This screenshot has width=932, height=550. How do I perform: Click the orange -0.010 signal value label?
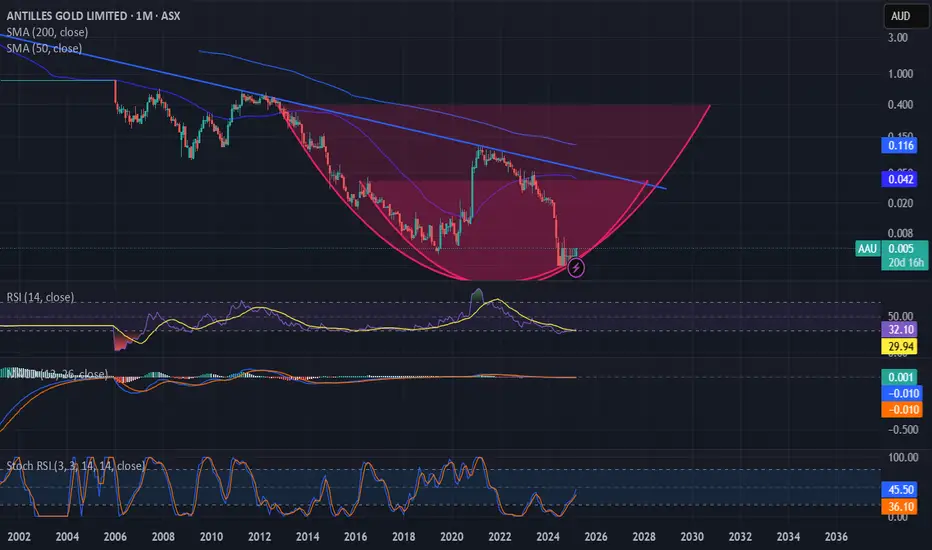click(903, 409)
